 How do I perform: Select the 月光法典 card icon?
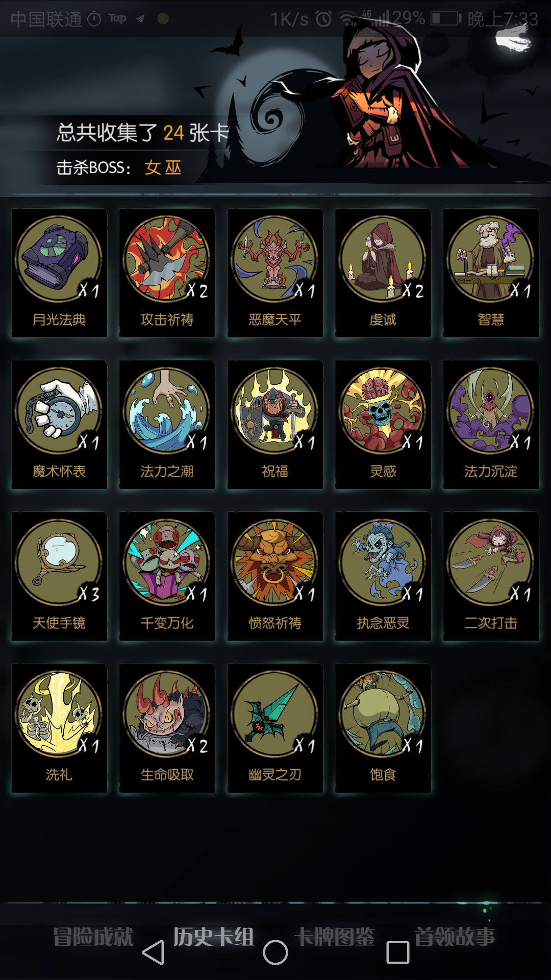pyautogui.click(x=59, y=273)
